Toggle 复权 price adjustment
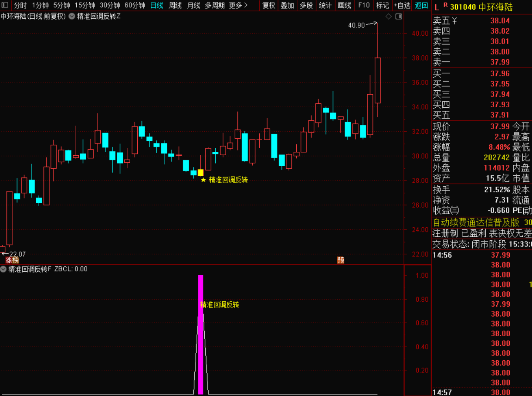The image size is (532, 396). click(269, 5)
